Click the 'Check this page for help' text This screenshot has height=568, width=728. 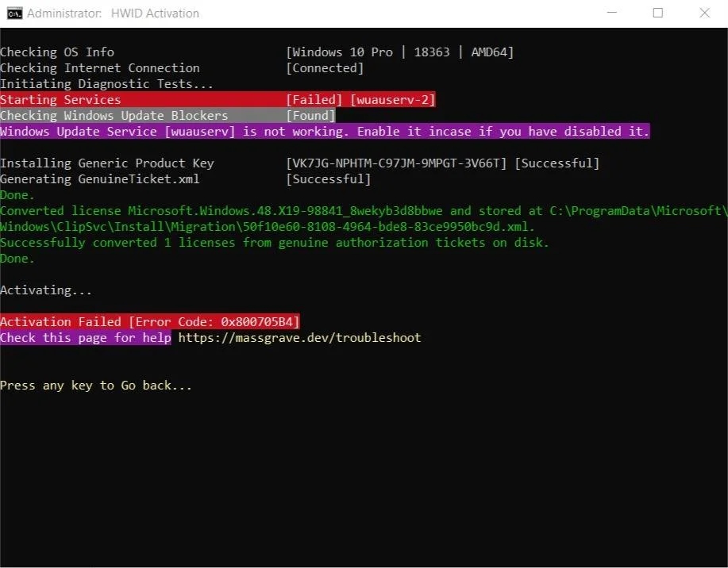pos(86,338)
